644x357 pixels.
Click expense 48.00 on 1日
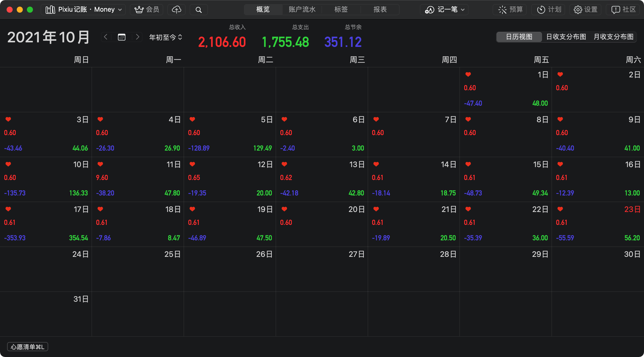540,103
